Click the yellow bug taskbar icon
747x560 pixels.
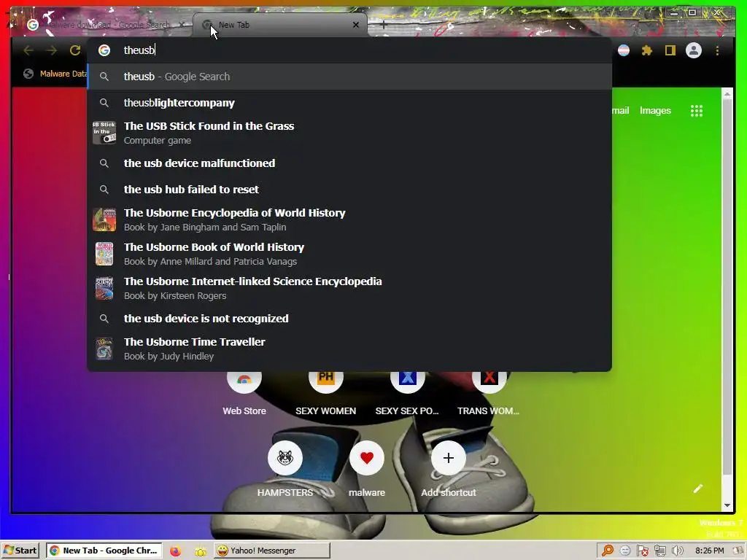pos(201,551)
